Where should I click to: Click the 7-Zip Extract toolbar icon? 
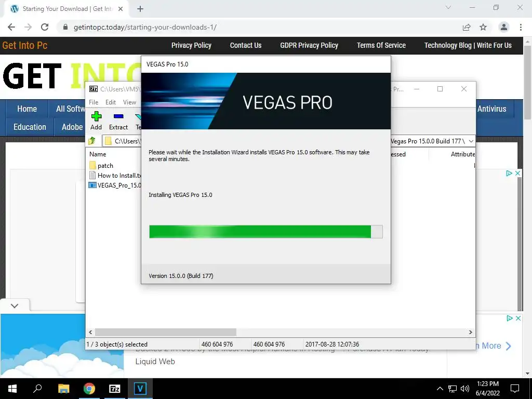tap(118, 121)
